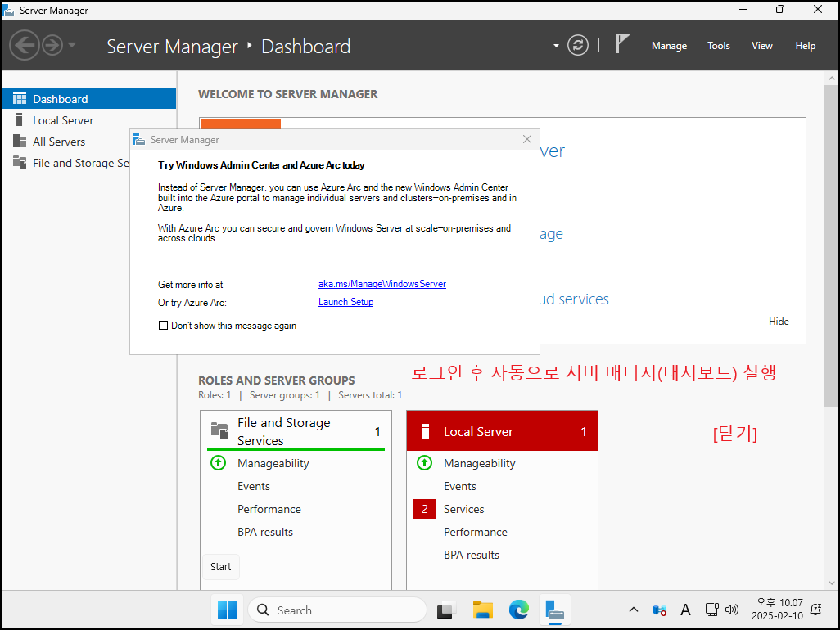This screenshot has height=630, width=840.
Task: Open Manageability in File and Storage tile
Action: coord(273,464)
